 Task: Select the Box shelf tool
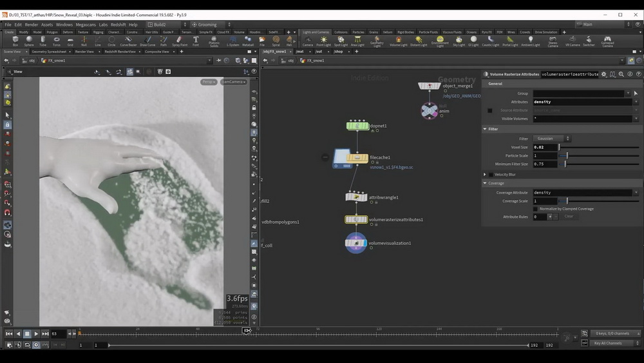click(15, 41)
